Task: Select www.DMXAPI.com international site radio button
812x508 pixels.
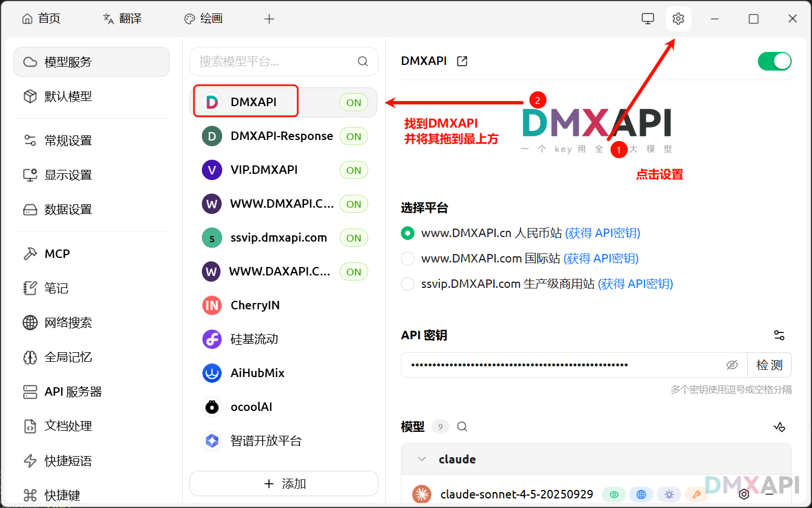Action: (408, 259)
